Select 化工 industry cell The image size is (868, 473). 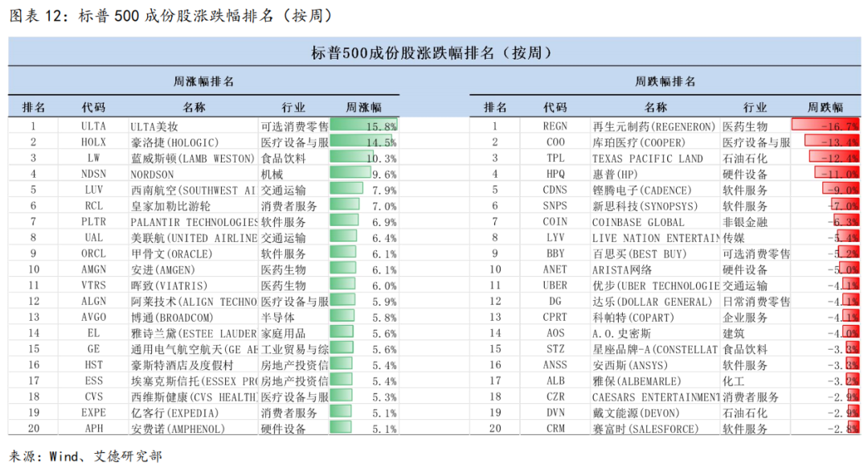[x=734, y=381]
